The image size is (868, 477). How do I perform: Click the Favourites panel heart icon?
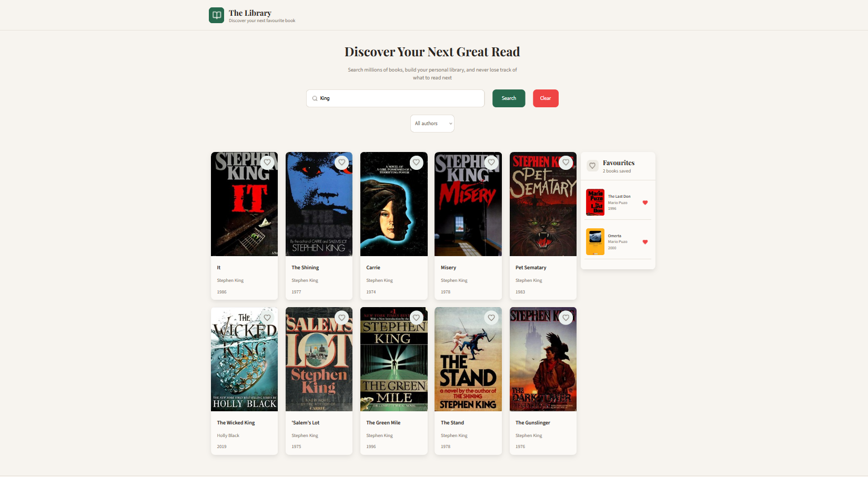click(x=592, y=166)
